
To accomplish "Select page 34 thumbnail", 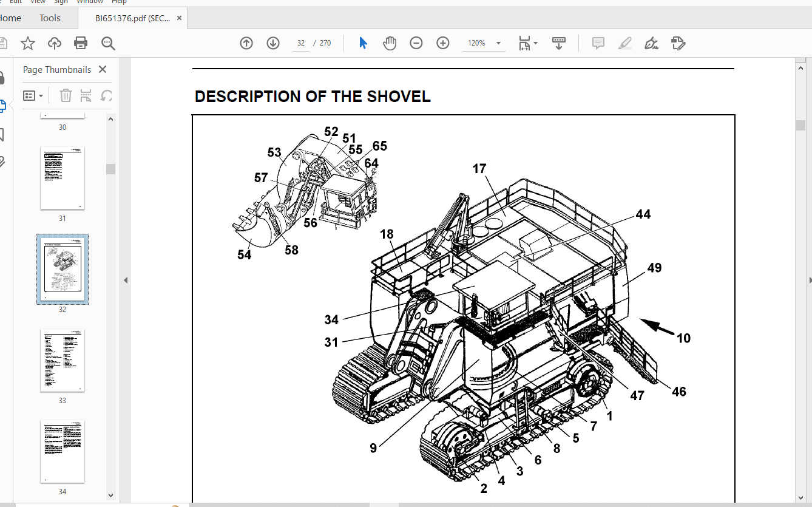I will (x=63, y=452).
